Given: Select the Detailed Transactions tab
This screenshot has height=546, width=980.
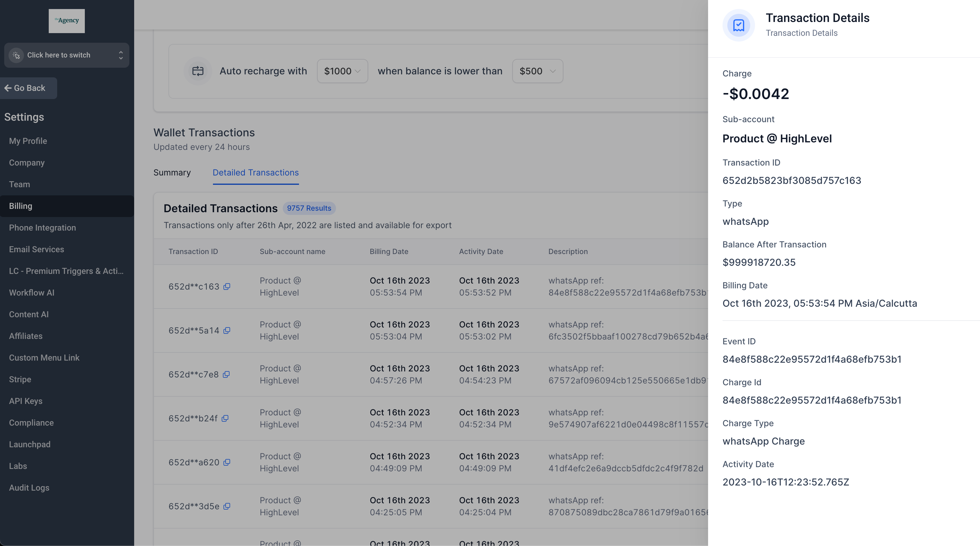Looking at the screenshot, I should pos(256,172).
